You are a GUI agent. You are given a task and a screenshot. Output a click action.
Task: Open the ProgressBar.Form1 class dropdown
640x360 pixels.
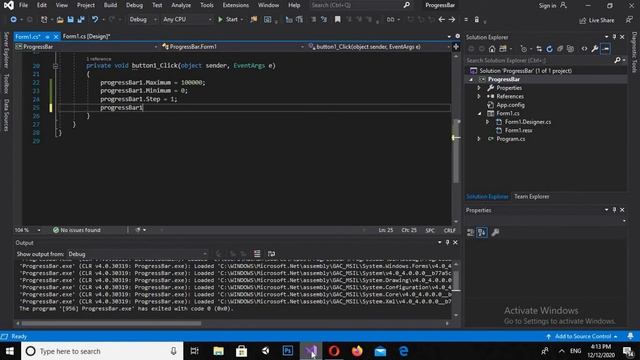[x=233, y=47]
